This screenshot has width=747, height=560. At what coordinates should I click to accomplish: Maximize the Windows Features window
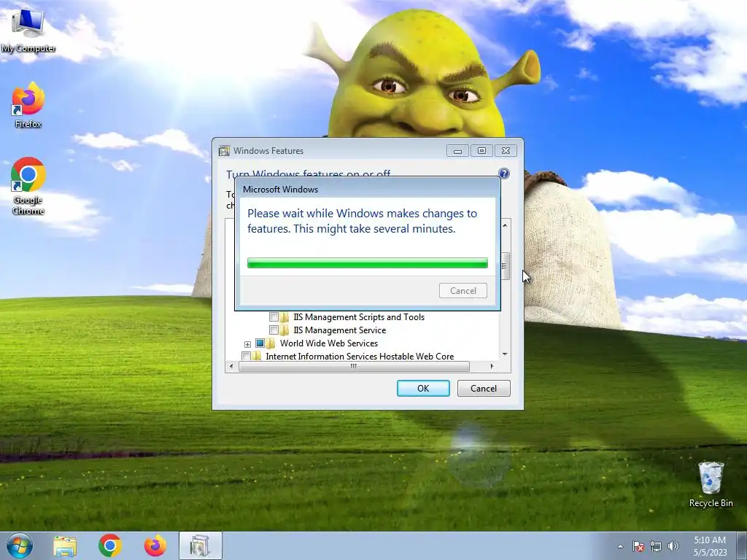(481, 151)
